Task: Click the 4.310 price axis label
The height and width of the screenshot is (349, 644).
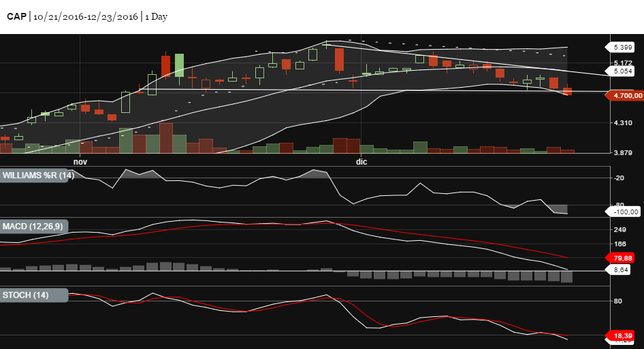Action: (623, 122)
